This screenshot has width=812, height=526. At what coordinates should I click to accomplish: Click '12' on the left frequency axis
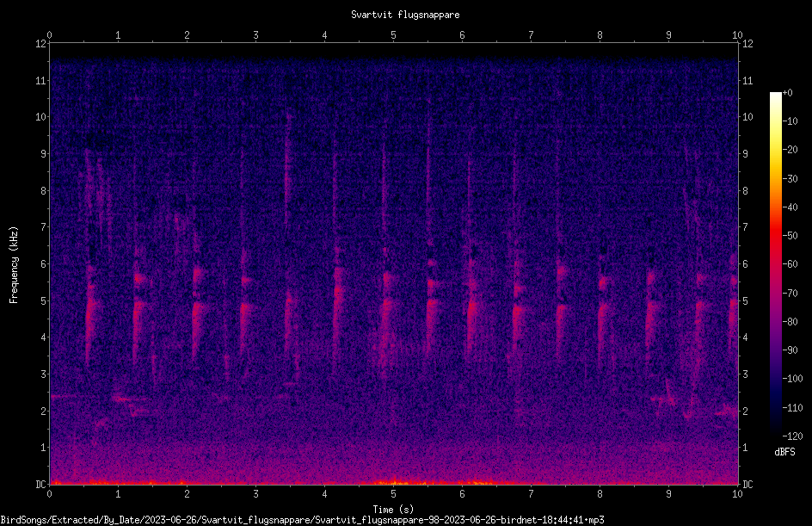(40, 44)
